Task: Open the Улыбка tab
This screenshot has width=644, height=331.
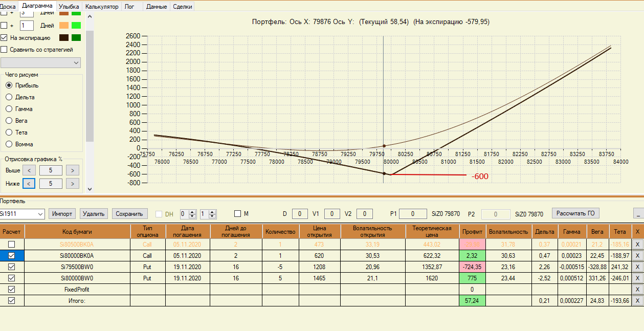Action: coord(69,7)
